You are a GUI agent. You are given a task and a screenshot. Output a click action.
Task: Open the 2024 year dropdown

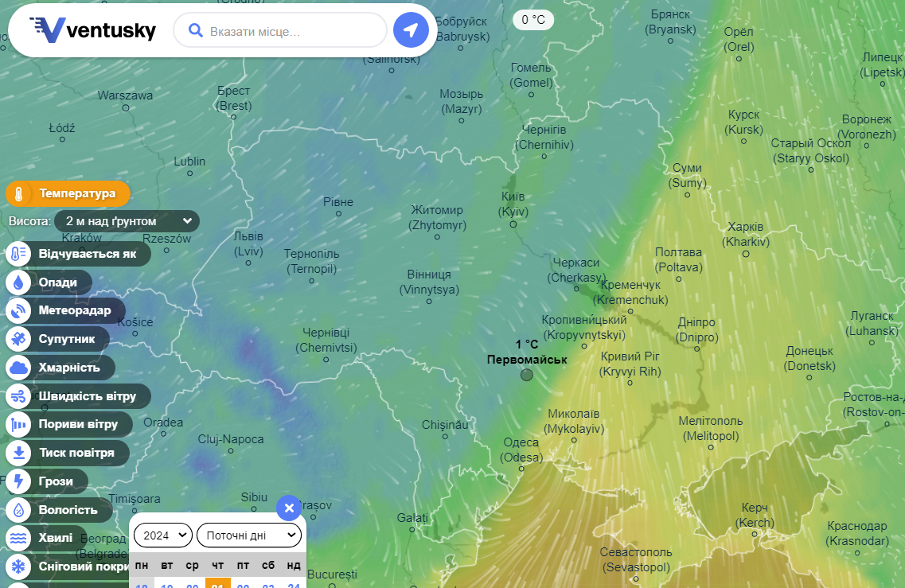point(162,535)
